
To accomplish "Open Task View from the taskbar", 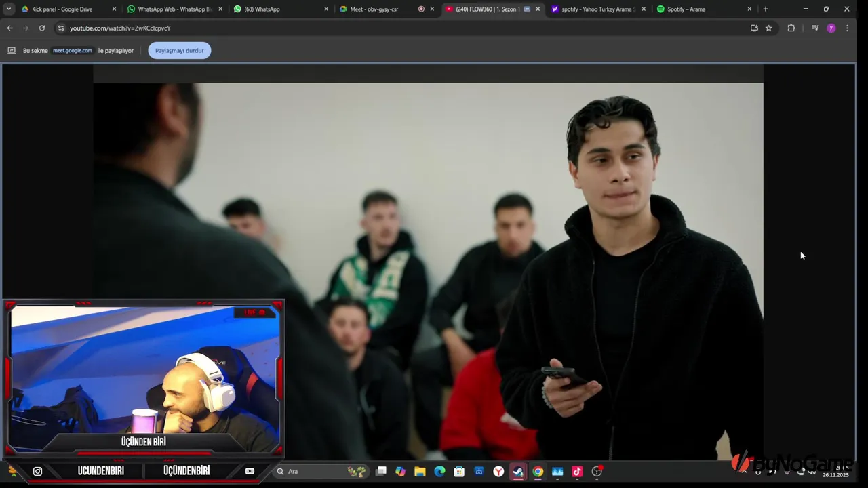I will click(382, 471).
